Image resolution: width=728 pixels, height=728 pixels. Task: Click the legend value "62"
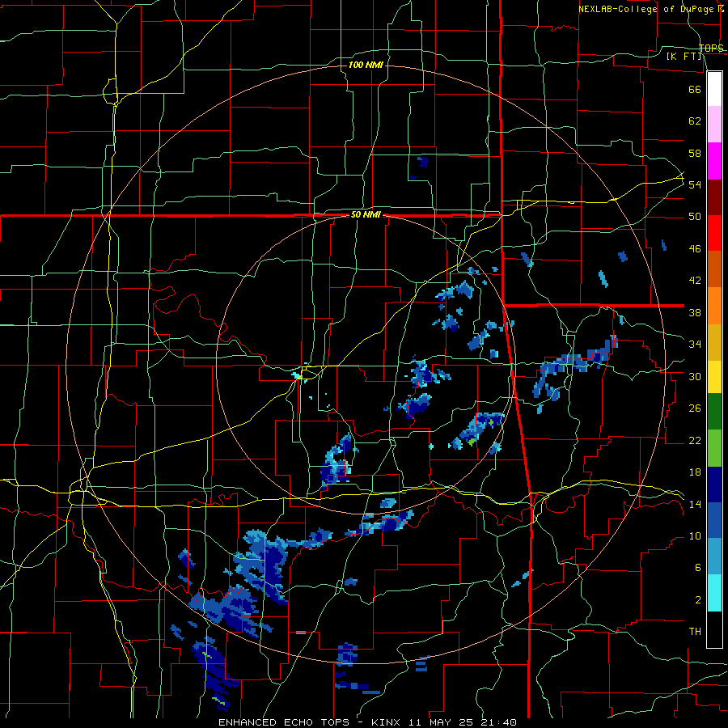click(695, 121)
